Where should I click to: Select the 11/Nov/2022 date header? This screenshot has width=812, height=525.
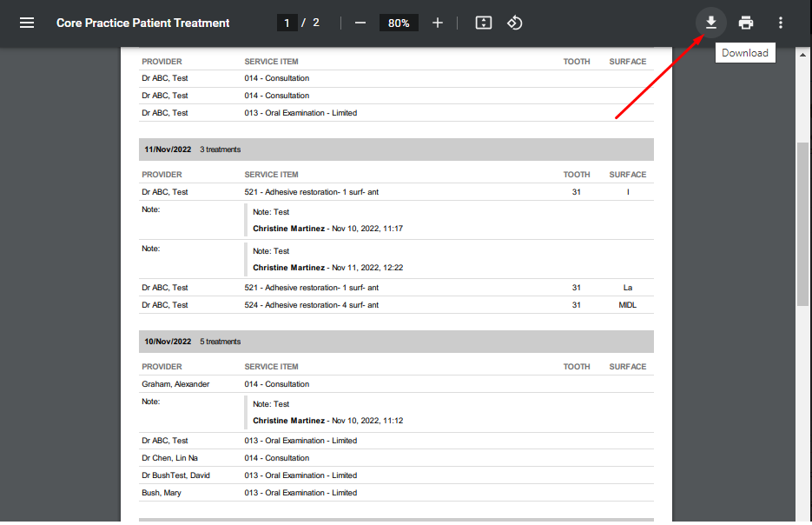point(168,150)
